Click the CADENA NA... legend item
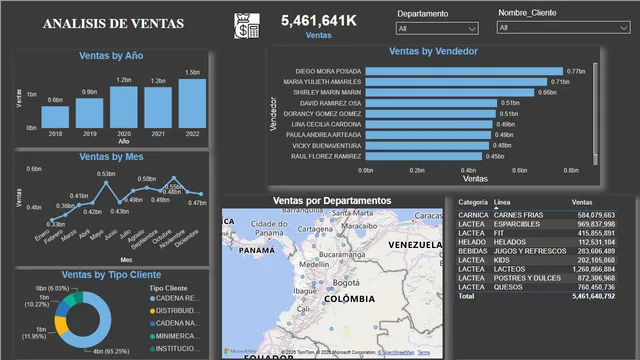The height and width of the screenshot is (360, 640). 175,323
